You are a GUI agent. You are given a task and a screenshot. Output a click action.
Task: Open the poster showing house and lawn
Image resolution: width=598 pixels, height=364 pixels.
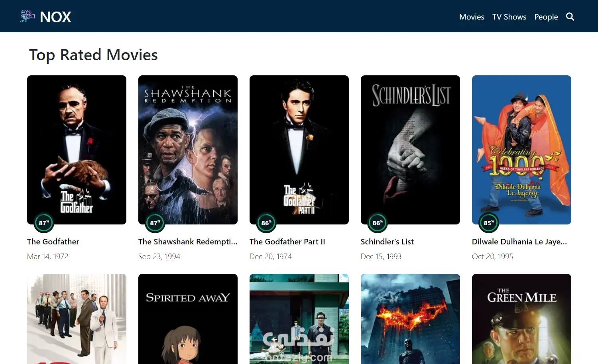(x=299, y=319)
